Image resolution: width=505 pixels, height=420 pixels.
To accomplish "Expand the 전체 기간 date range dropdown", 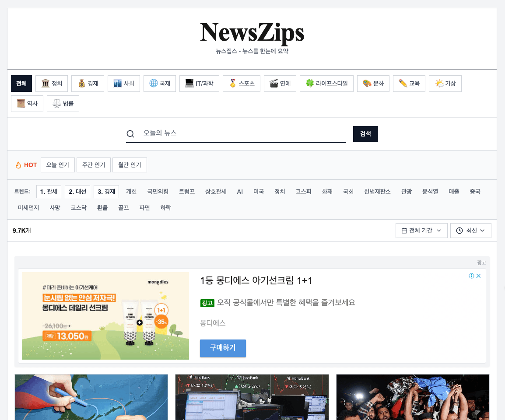I will coord(421,231).
